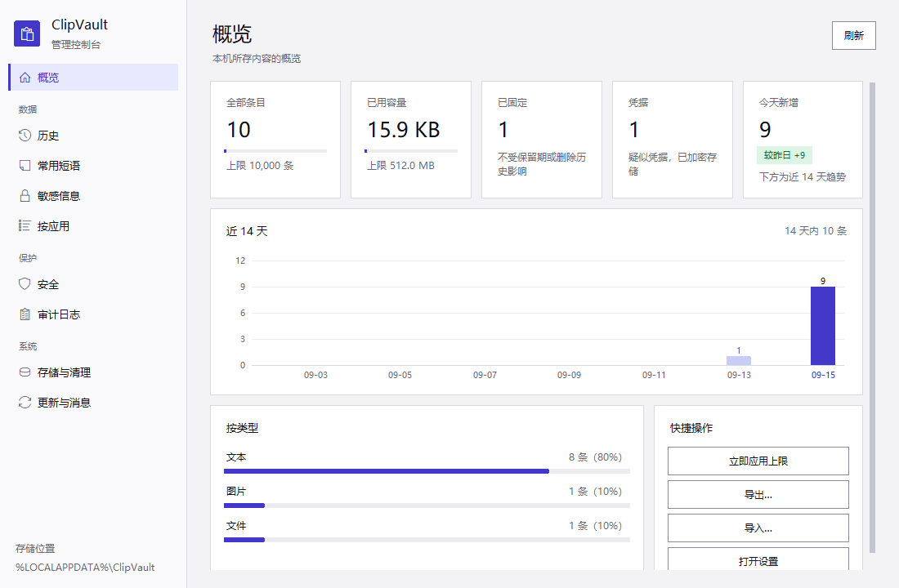Click the disk icon for 存储与清理
The width and height of the screenshot is (899, 588).
25,372
